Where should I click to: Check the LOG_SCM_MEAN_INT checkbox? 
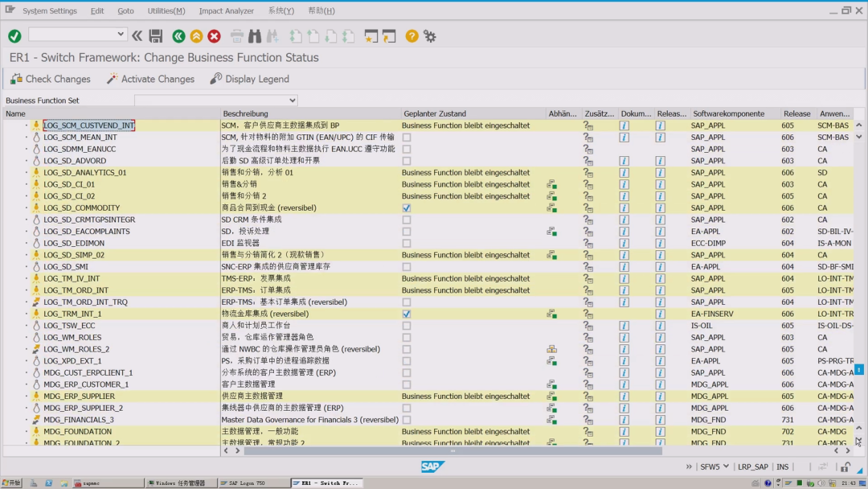(407, 138)
